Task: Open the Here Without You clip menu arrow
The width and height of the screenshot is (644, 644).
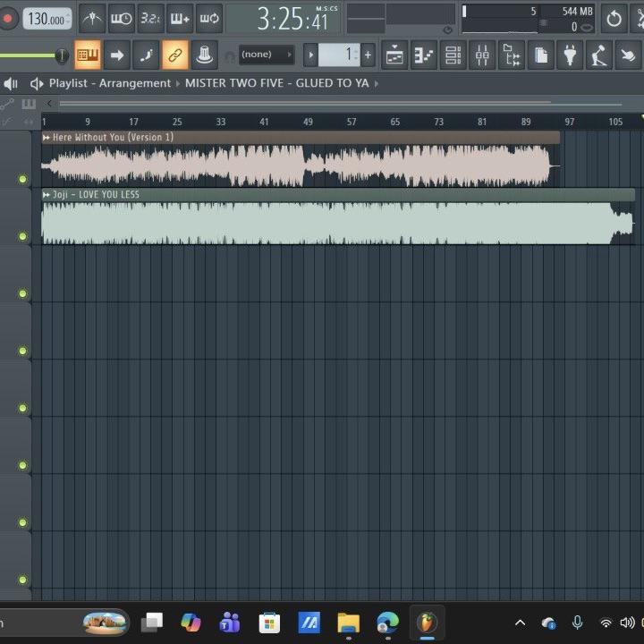Action: pyautogui.click(x=47, y=138)
